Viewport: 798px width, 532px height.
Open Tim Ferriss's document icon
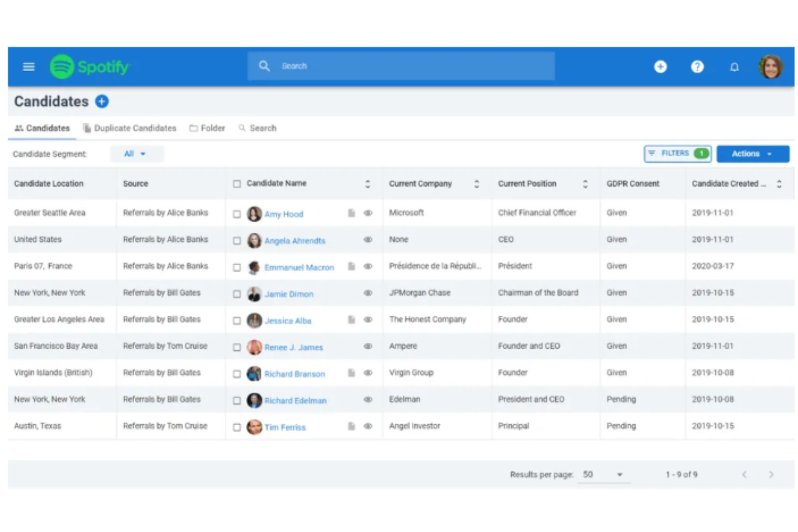[352, 426]
